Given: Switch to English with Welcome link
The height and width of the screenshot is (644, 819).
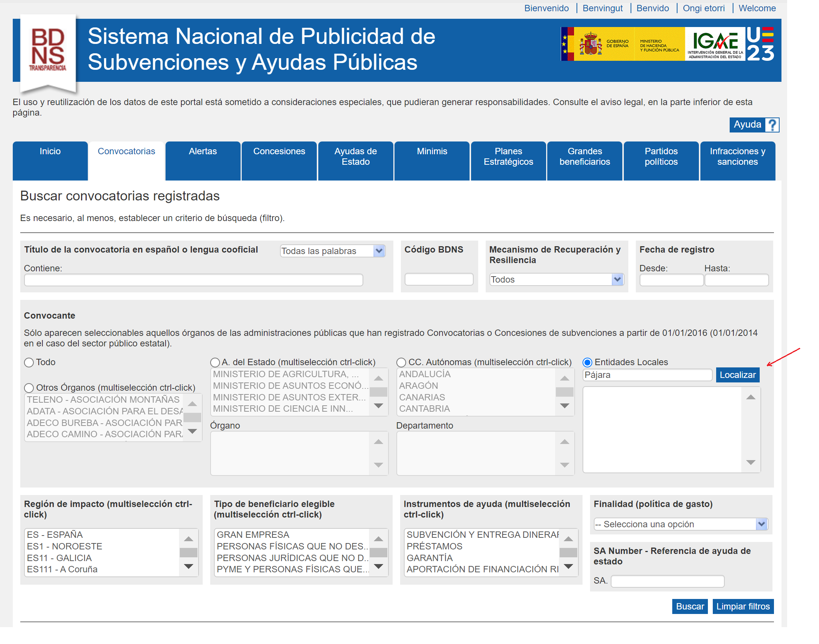Looking at the screenshot, I should click(x=757, y=8).
